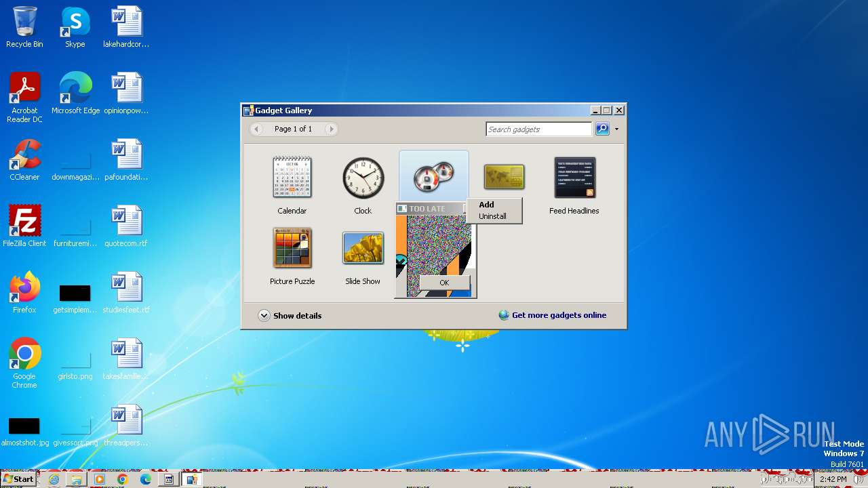Select the lakehardcor document on desktop
The image size is (868, 488).
(x=126, y=28)
